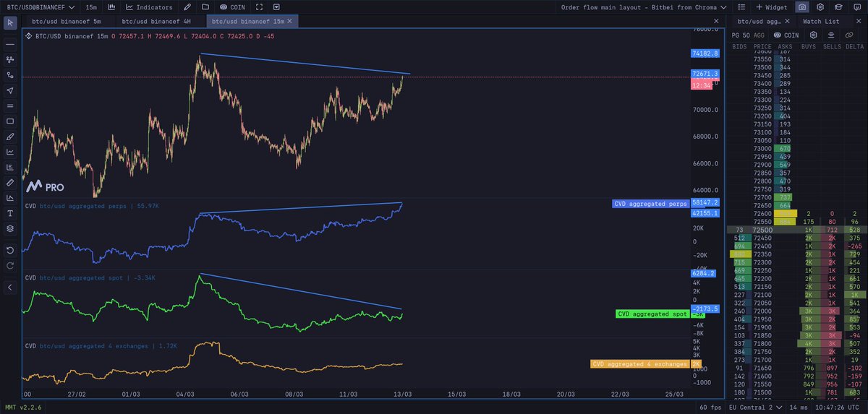Select the CVD btc/usd aggregated perps legend

click(x=93, y=206)
